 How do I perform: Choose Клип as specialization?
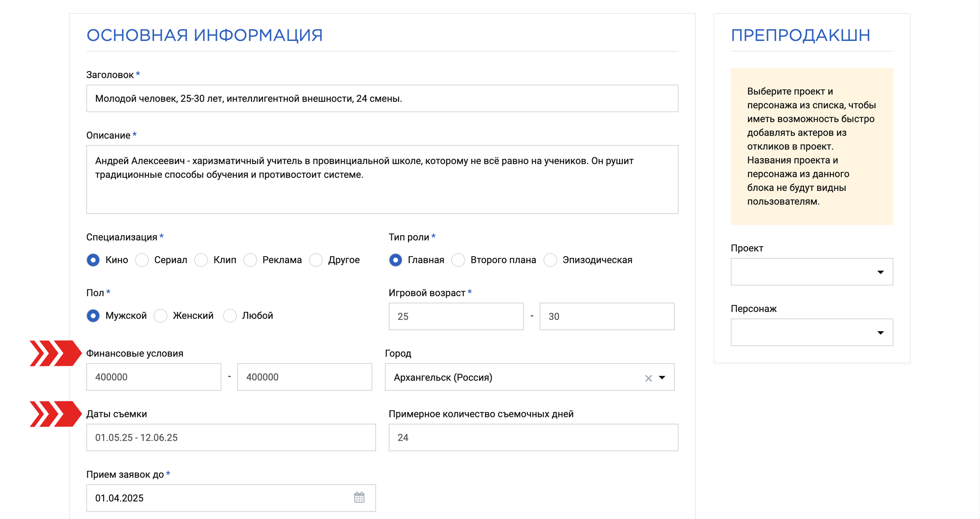tap(201, 260)
